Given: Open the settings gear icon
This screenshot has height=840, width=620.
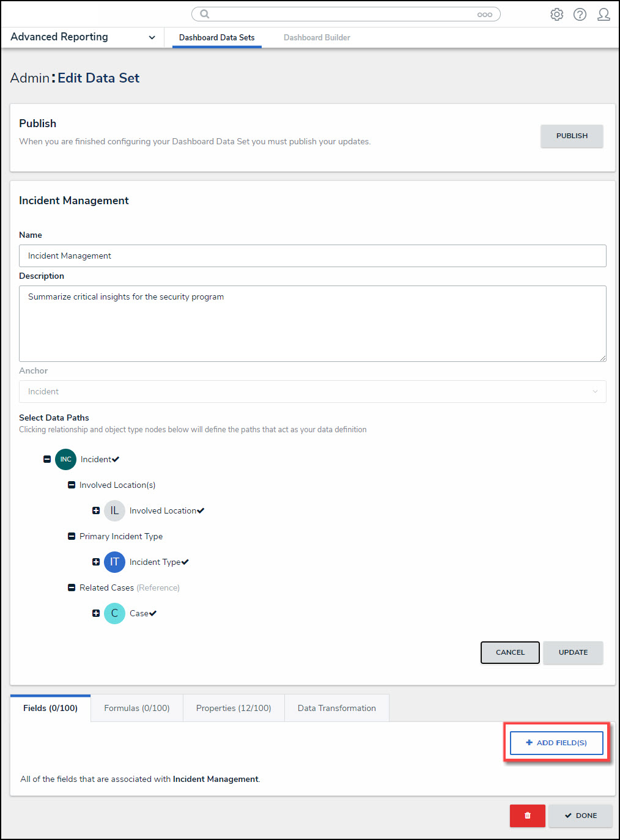Looking at the screenshot, I should pyautogui.click(x=556, y=14).
